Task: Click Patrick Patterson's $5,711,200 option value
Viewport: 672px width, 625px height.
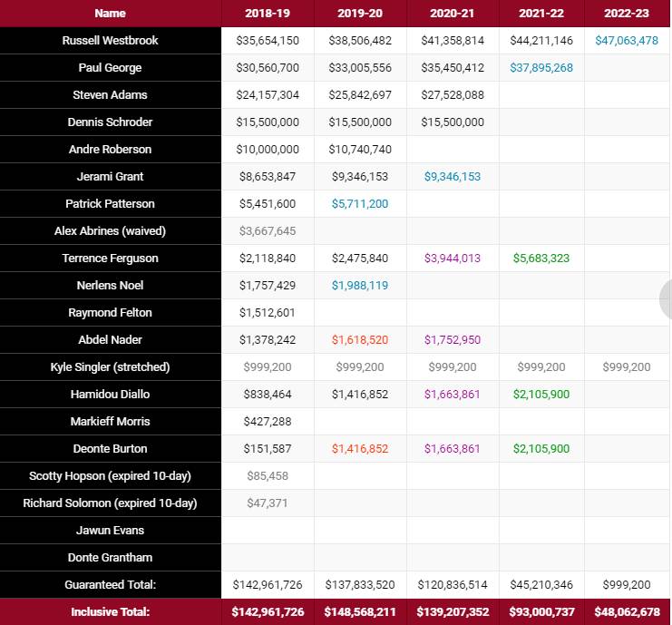Action: [x=359, y=204]
